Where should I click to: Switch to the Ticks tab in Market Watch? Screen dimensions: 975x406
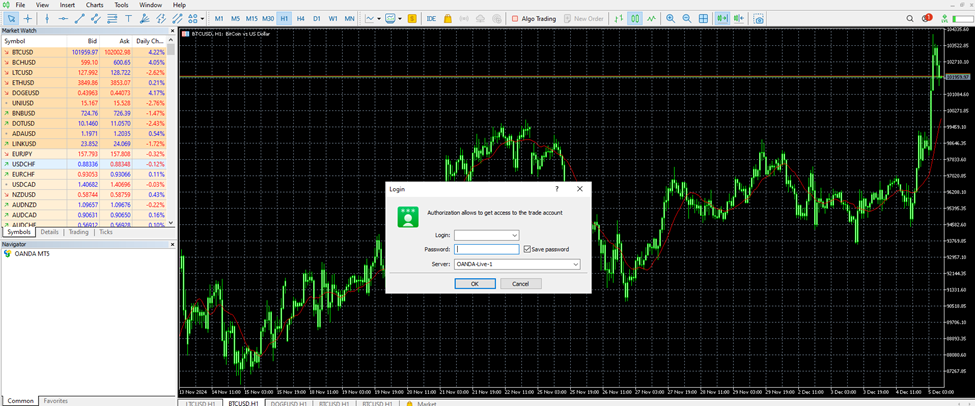pyautogui.click(x=105, y=232)
